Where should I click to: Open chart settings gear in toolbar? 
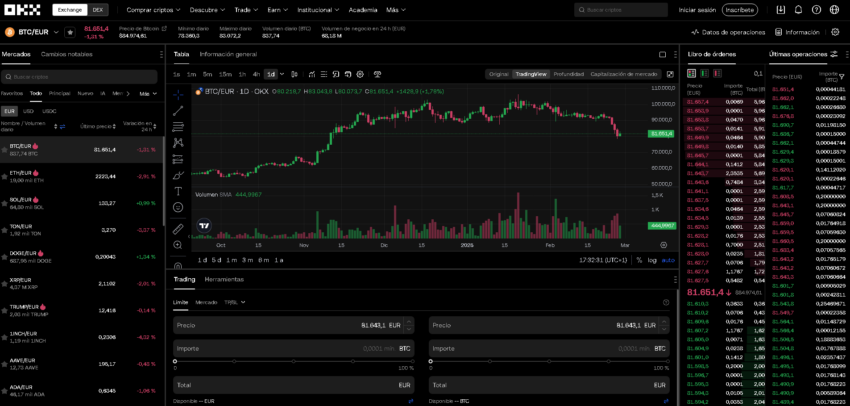(x=360, y=74)
